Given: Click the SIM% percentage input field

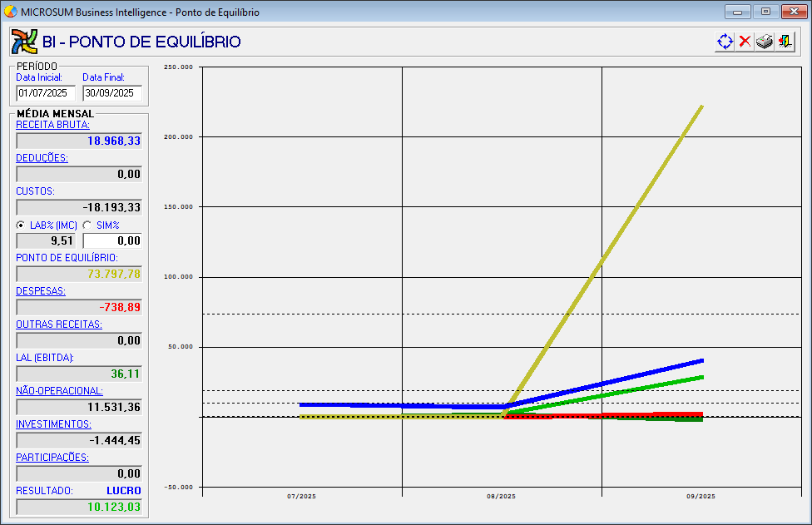Looking at the screenshot, I should [x=112, y=240].
